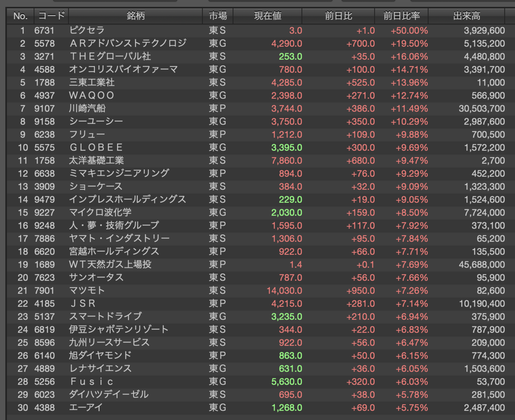The image size is (515, 420).
Task: Click the +700.0 price change
Action: click(x=360, y=43)
